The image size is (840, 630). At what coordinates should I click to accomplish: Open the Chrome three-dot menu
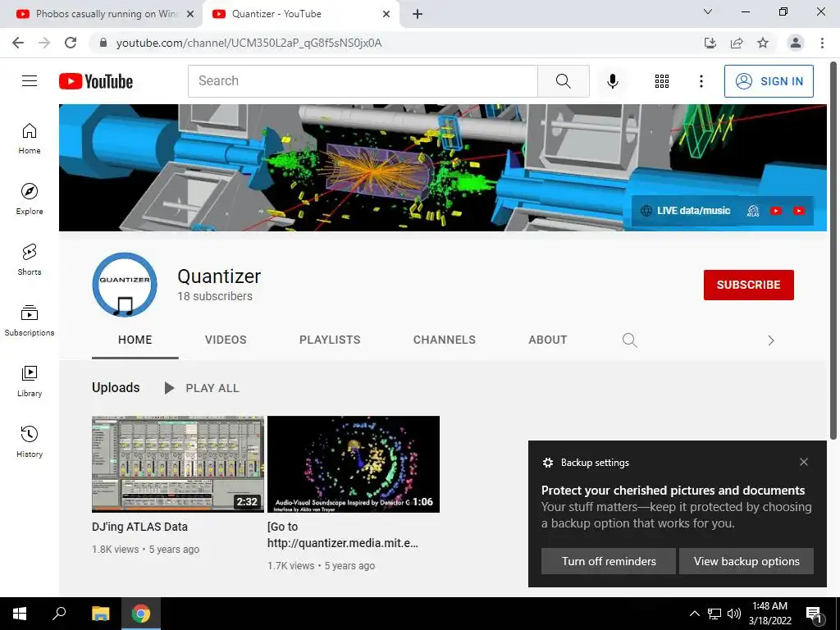(x=822, y=43)
